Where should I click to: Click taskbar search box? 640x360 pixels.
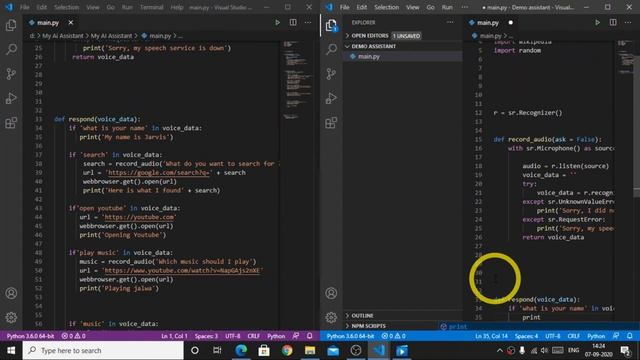103,350
